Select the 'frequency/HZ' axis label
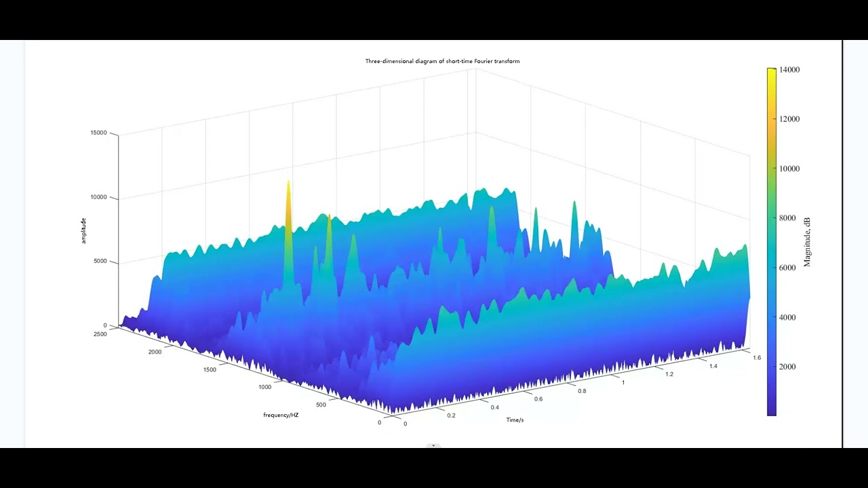868x488 pixels. pyautogui.click(x=281, y=415)
